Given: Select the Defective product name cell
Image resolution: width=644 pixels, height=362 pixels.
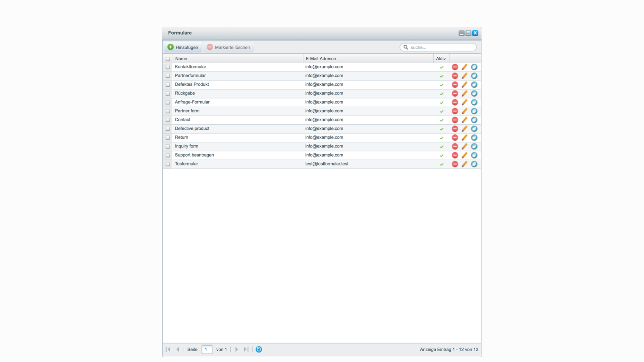Looking at the screenshot, I should tap(238, 128).
